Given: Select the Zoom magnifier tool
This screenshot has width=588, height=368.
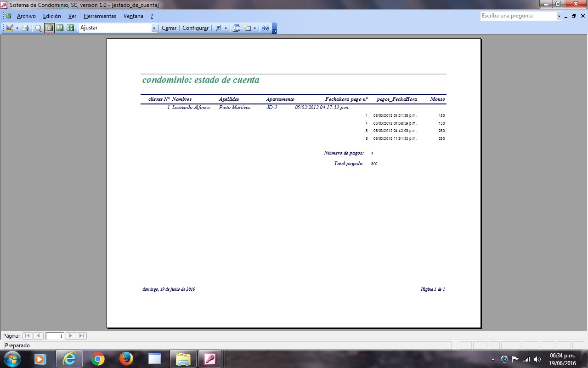Looking at the screenshot, I should (39, 28).
